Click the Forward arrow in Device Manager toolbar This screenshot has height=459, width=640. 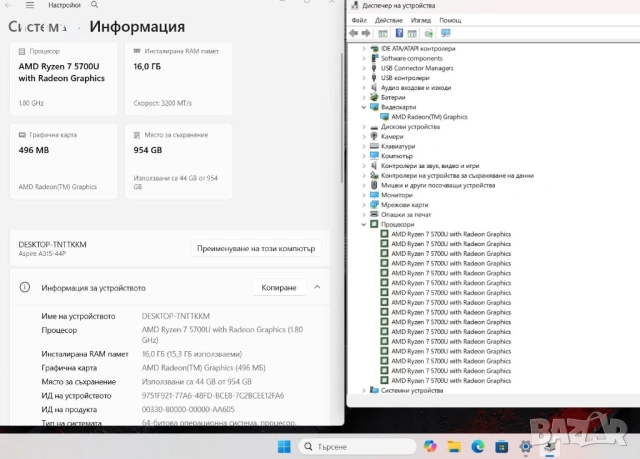point(366,33)
